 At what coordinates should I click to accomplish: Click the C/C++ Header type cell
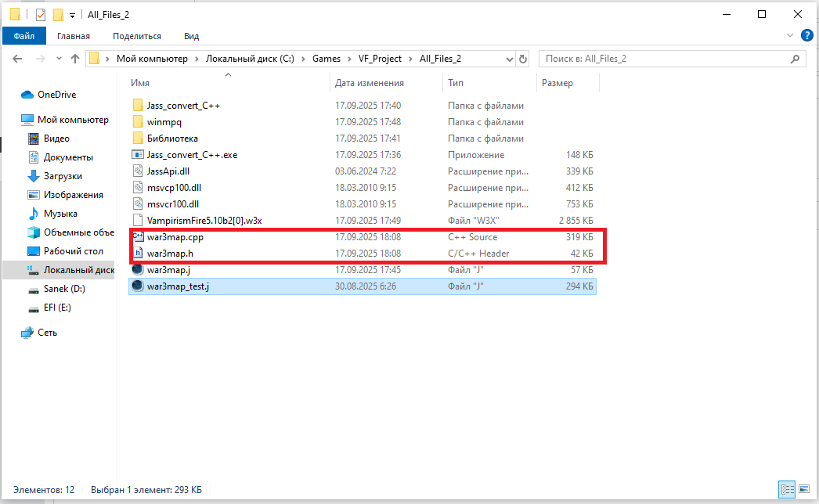[x=478, y=254]
